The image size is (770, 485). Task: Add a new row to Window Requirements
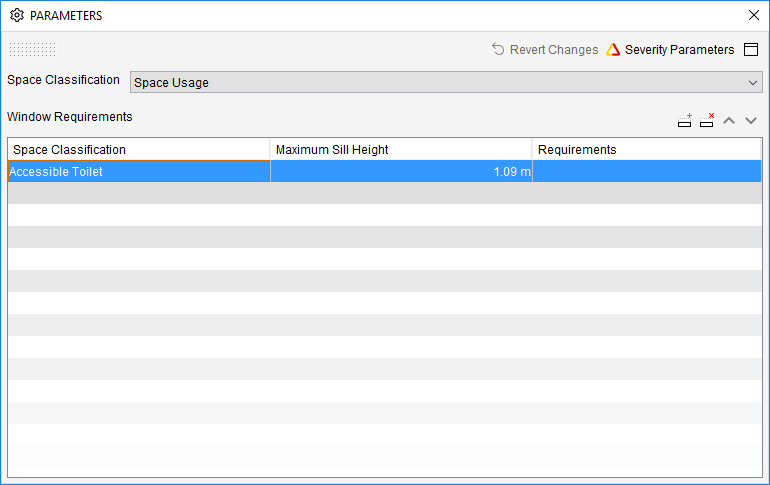tap(685, 120)
